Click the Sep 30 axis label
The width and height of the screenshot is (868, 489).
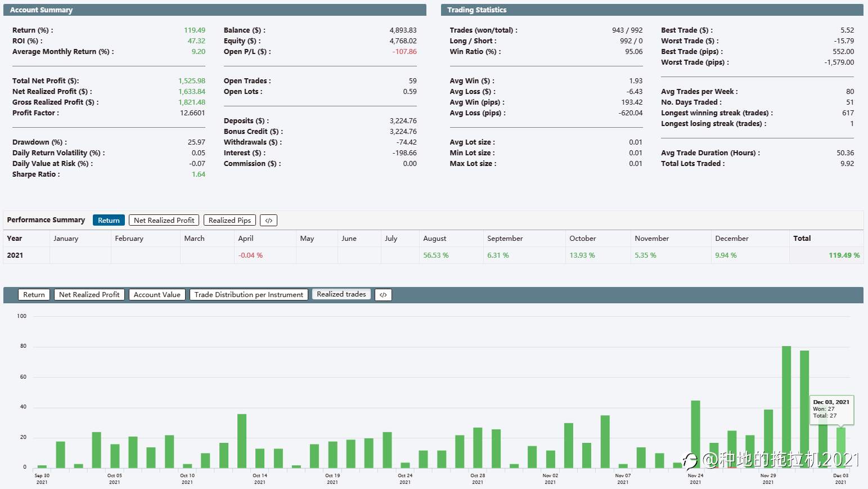[x=42, y=478]
